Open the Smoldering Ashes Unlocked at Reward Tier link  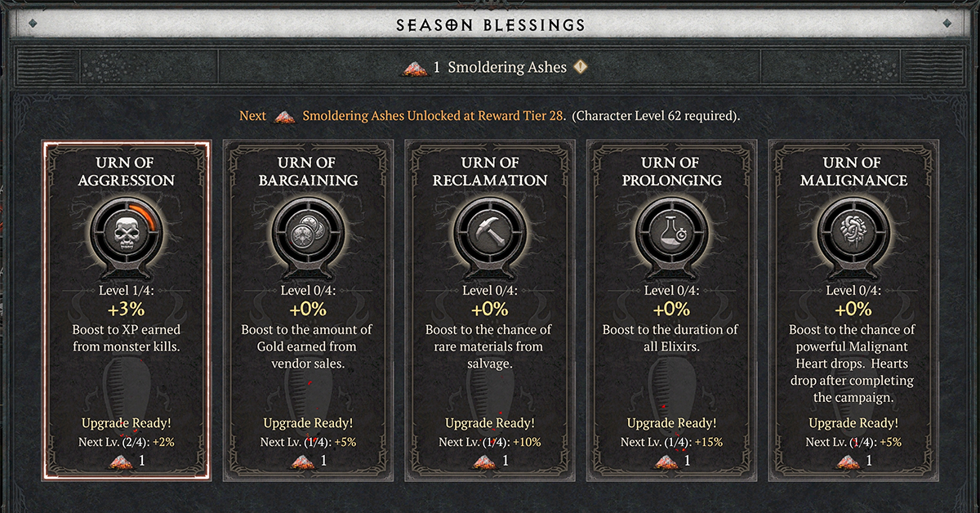tap(433, 116)
